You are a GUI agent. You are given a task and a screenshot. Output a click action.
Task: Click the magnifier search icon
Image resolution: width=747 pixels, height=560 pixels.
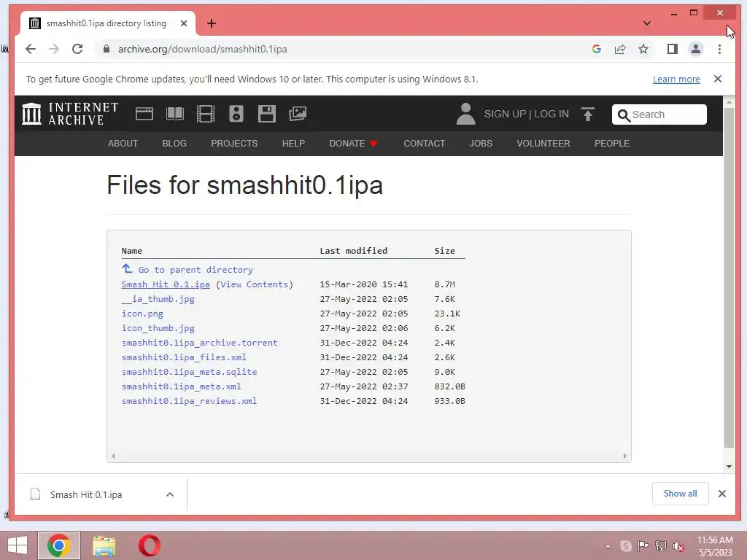623,114
